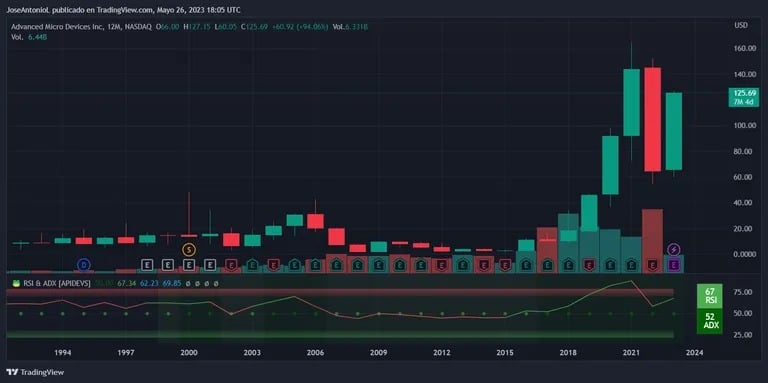
Task: Click the first white earnings E marker
Action: click(147, 265)
